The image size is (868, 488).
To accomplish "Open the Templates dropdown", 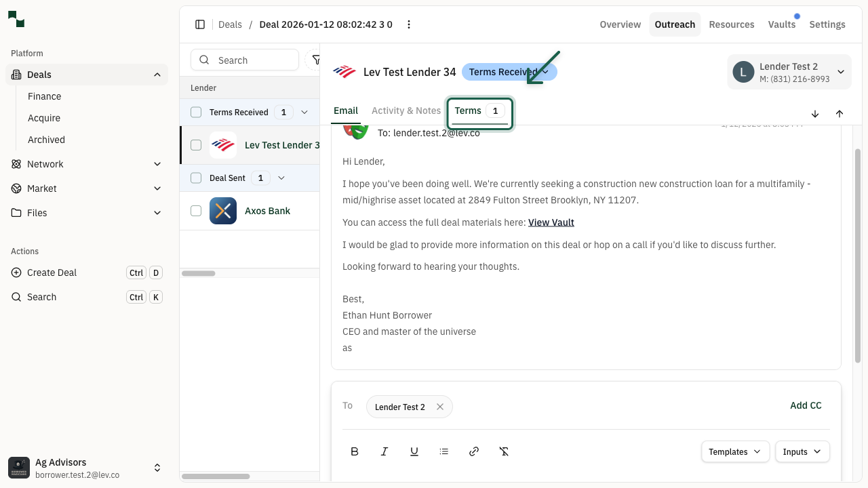I will [x=735, y=451].
